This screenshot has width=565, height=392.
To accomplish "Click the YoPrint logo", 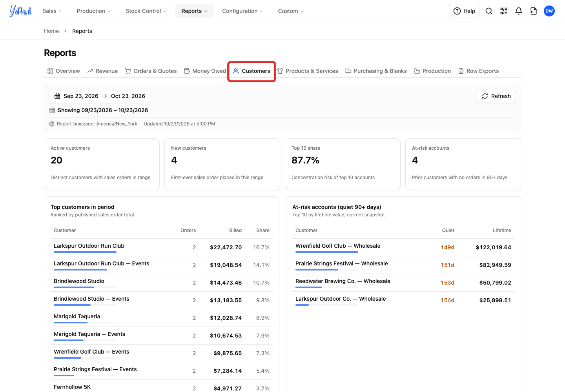I will 21,11.
